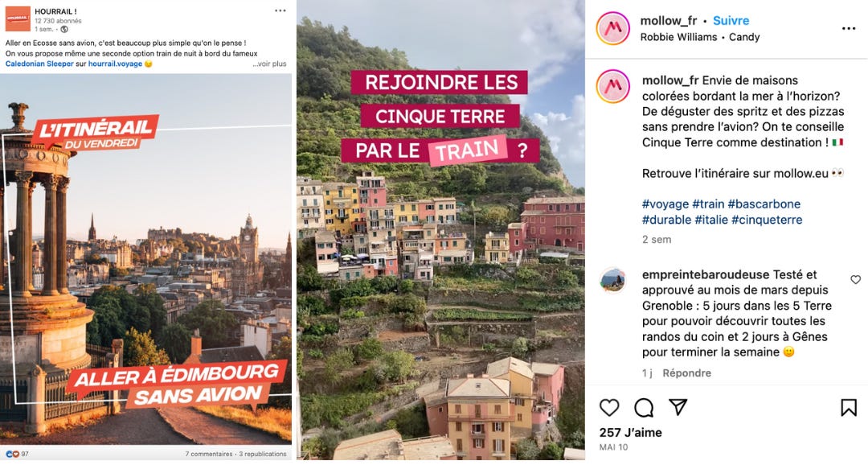The height and width of the screenshot is (465, 868).
Task: Click mollow_fr avatar beside the caption
Action: 612,86
